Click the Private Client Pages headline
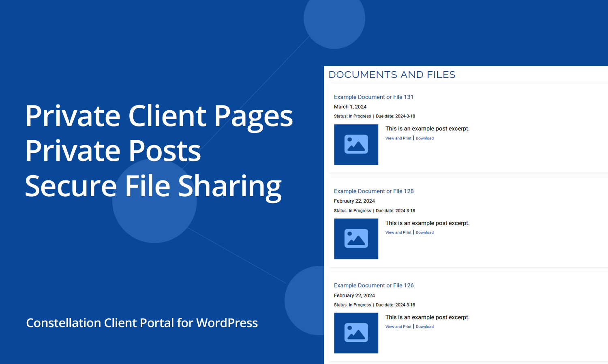 (x=159, y=117)
